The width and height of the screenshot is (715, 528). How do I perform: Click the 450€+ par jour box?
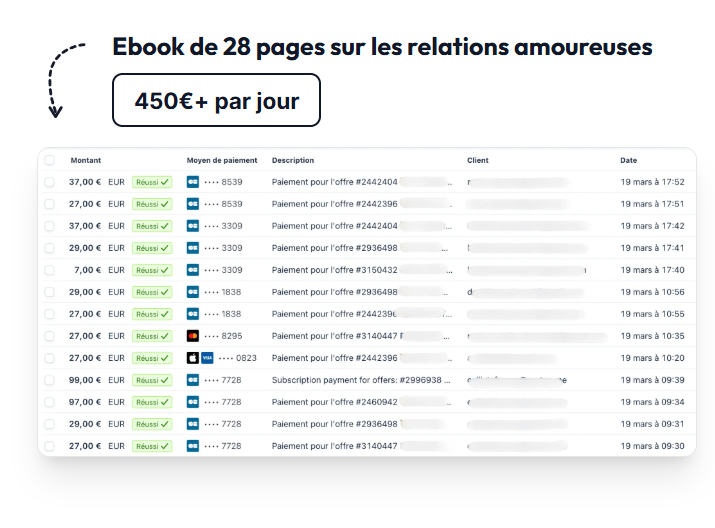click(217, 100)
